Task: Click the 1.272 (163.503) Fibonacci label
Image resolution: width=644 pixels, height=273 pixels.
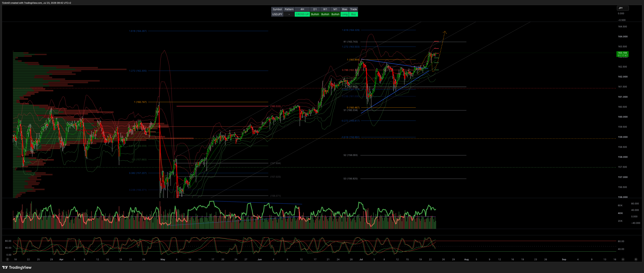Action: pos(351,47)
